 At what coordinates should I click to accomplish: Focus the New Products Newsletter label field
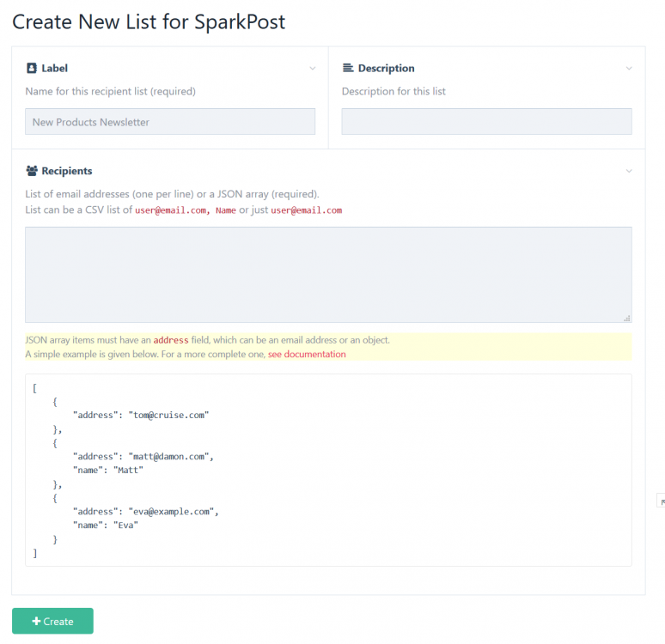170,122
